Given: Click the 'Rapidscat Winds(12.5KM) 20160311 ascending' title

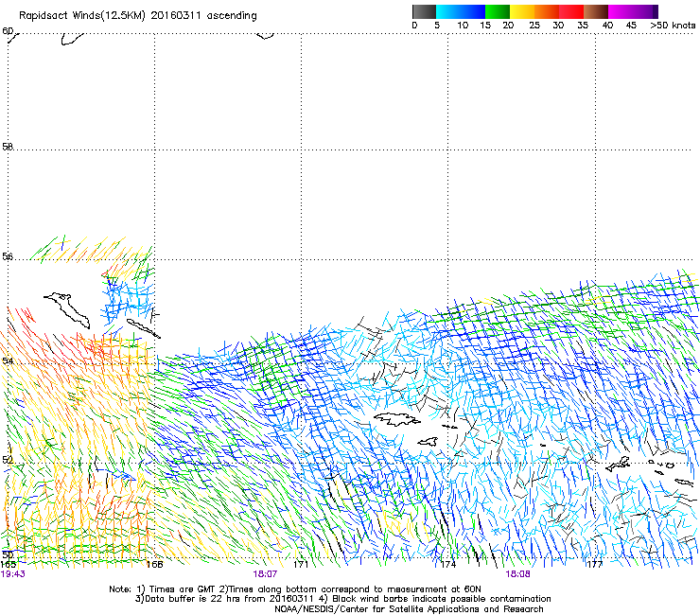Looking at the screenshot, I should click(138, 16).
